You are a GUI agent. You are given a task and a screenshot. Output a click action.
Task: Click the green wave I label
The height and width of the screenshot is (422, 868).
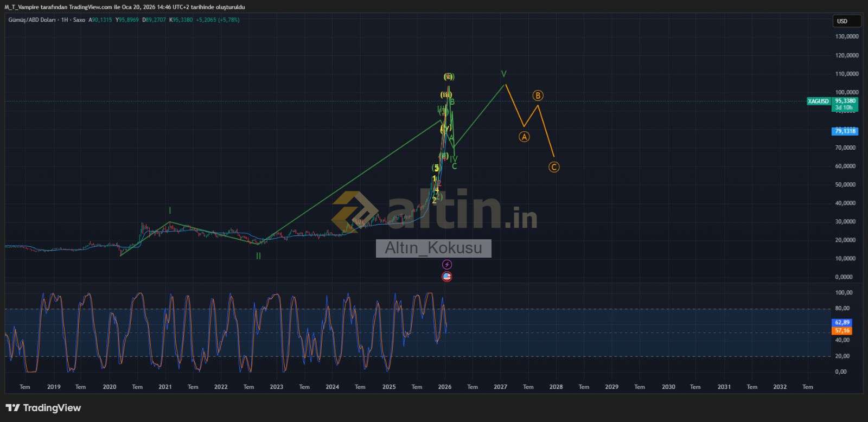pos(170,210)
